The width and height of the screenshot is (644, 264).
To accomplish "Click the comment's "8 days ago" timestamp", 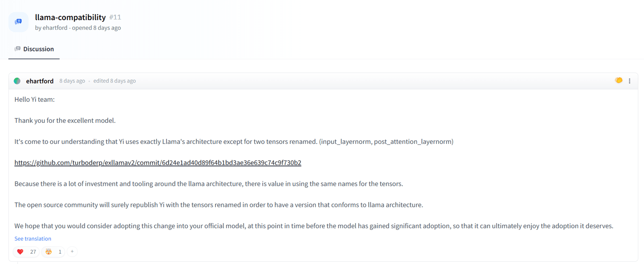I will [72, 81].
